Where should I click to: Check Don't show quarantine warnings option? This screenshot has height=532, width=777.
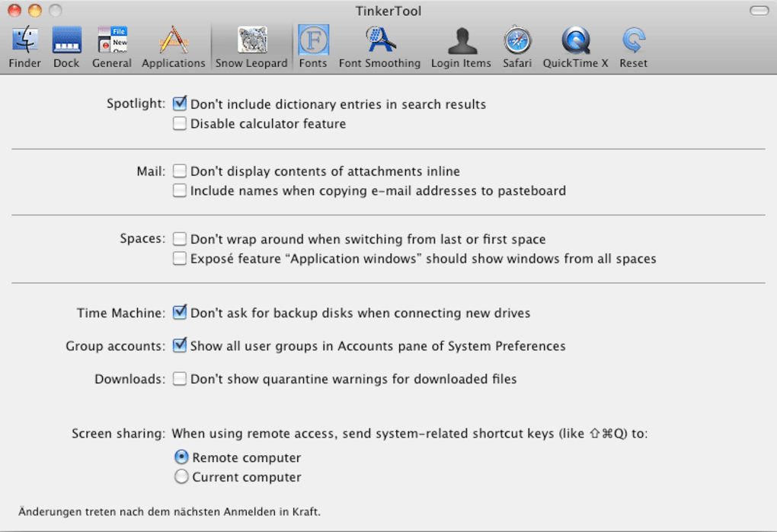(x=179, y=378)
